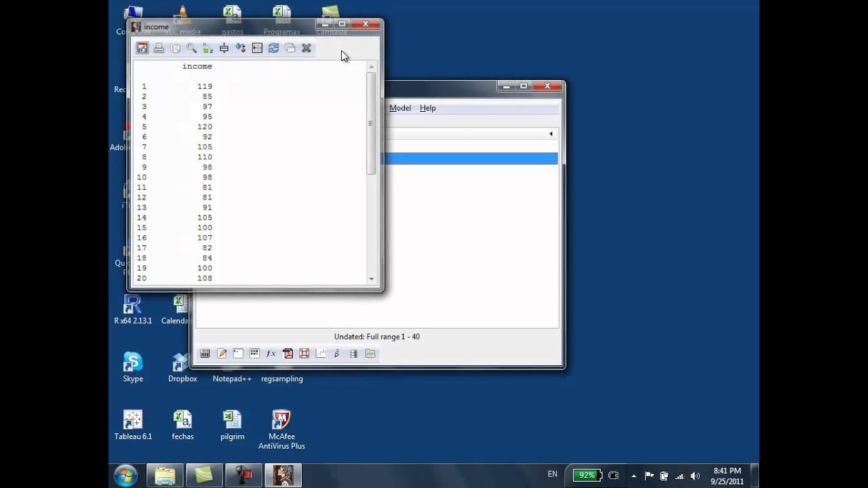Open the gretl console icon
868x488 pixels.
pyautogui.click(x=238, y=353)
